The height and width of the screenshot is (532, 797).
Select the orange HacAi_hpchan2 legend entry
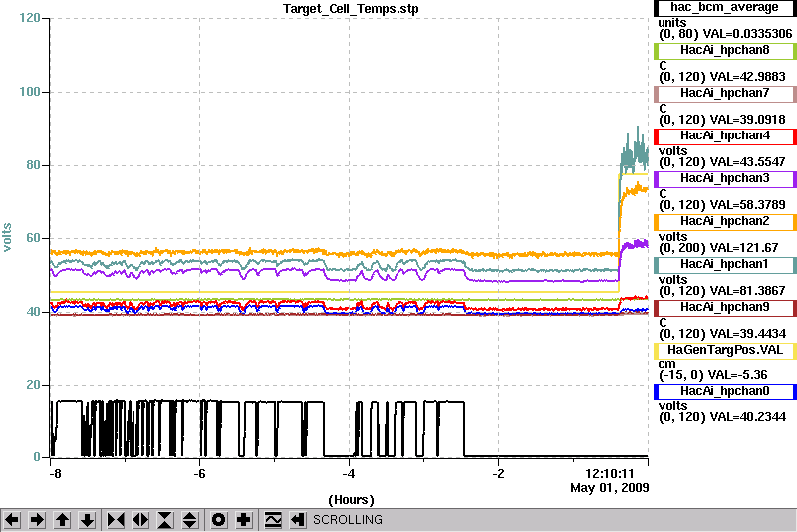click(x=725, y=222)
